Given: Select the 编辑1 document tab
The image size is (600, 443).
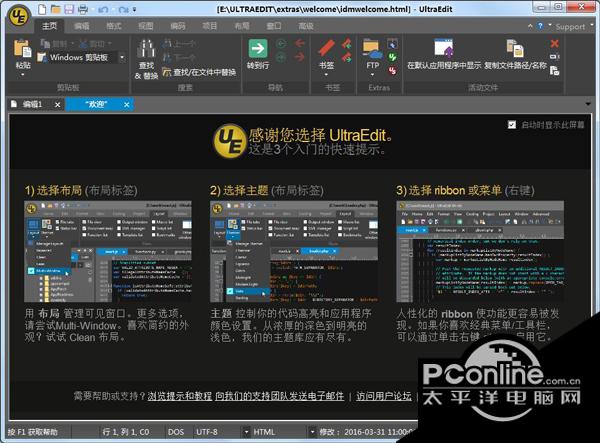Looking at the screenshot, I should (32, 104).
